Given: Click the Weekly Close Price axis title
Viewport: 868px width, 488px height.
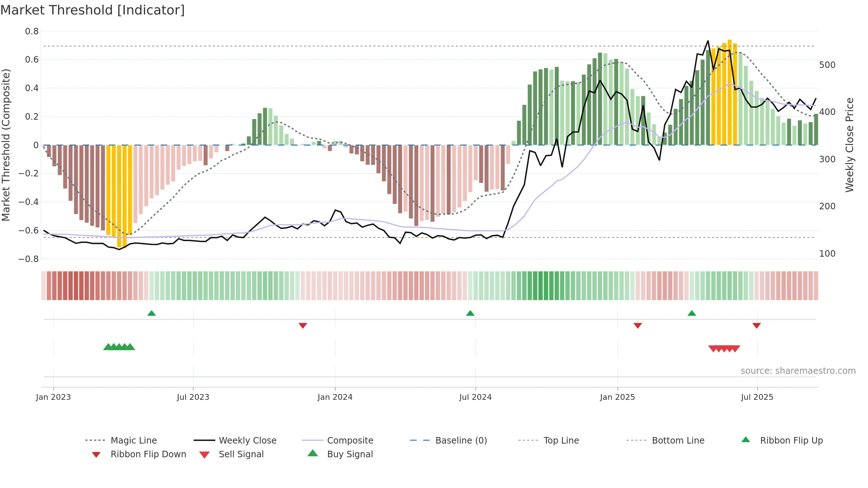Looking at the screenshot, I should coord(850,145).
